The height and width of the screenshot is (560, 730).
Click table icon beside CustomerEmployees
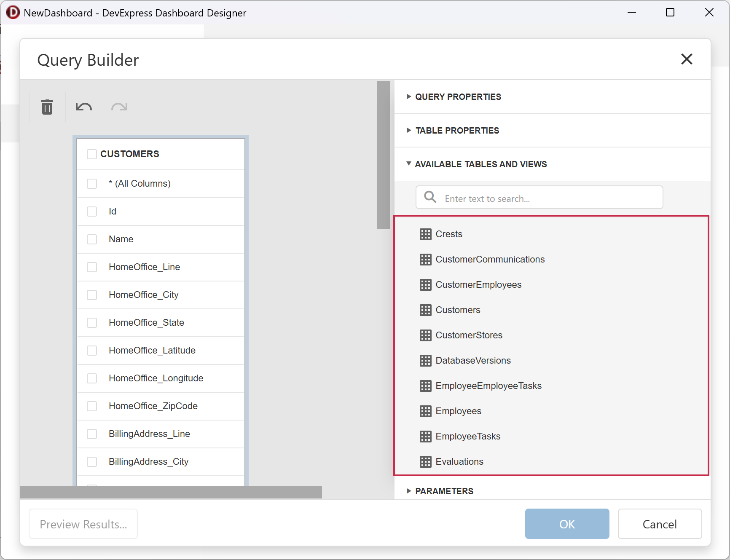[425, 285]
